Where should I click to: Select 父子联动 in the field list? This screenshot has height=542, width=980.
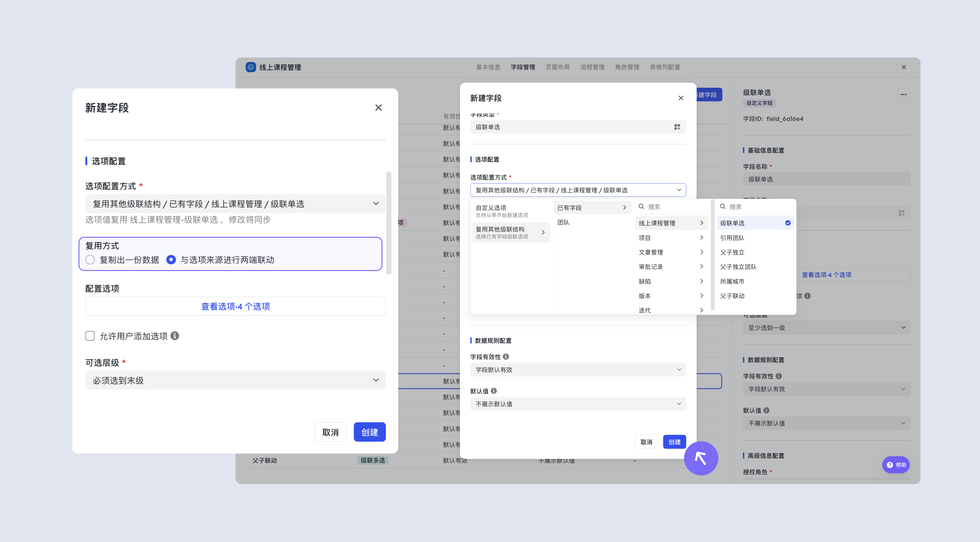point(755,296)
